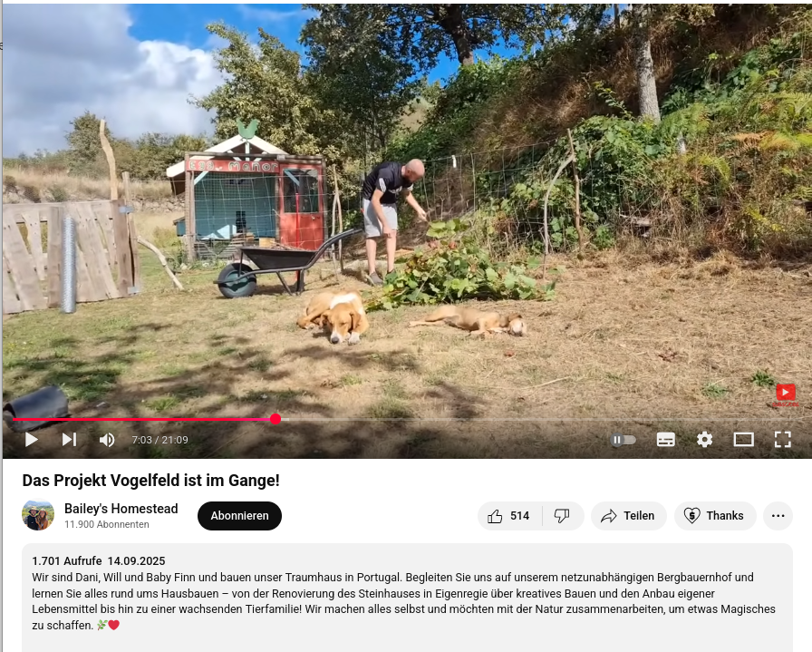Open the three-dot more actions menu
The image size is (812, 652).
(x=778, y=516)
